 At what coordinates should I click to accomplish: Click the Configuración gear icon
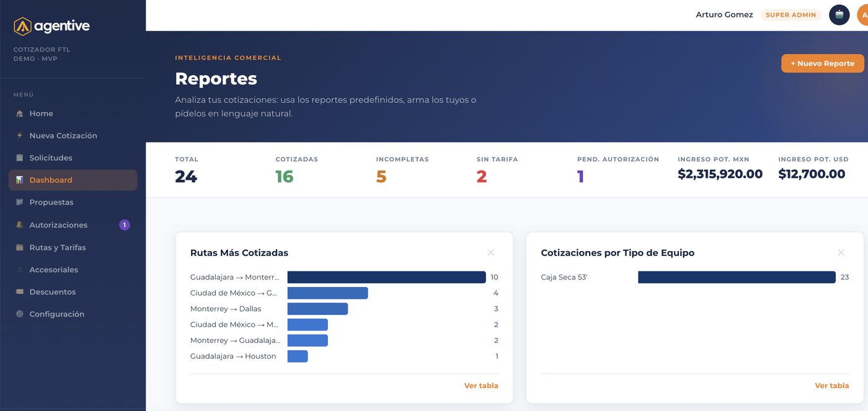tap(19, 314)
